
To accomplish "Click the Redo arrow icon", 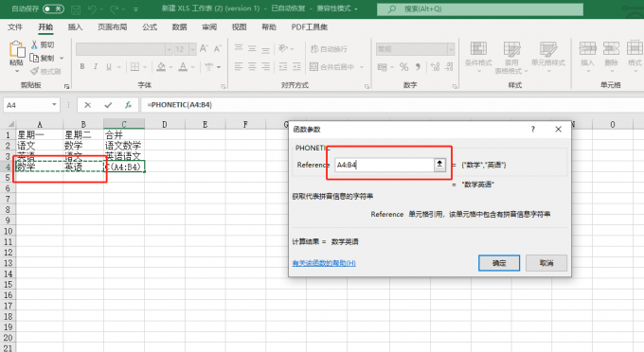I will click(115, 9).
